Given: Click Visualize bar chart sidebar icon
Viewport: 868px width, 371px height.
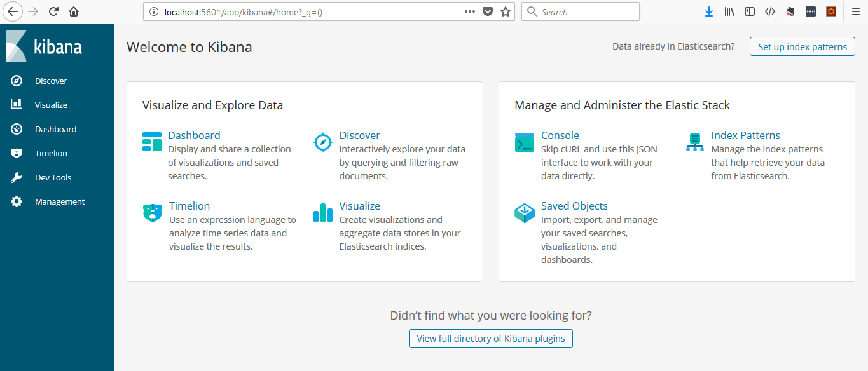Looking at the screenshot, I should point(17,105).
